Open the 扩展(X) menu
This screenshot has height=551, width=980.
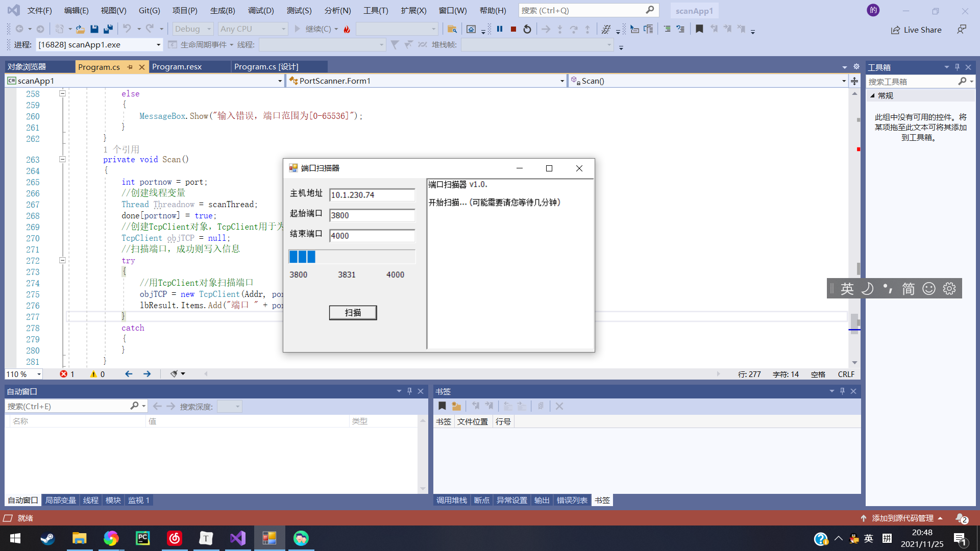[413, 10]
